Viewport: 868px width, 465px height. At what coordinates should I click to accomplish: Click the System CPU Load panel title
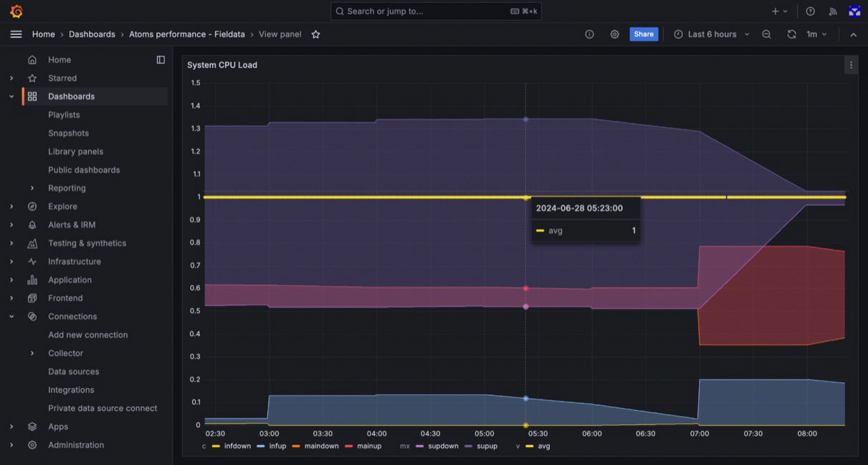[x=222, y=65]
